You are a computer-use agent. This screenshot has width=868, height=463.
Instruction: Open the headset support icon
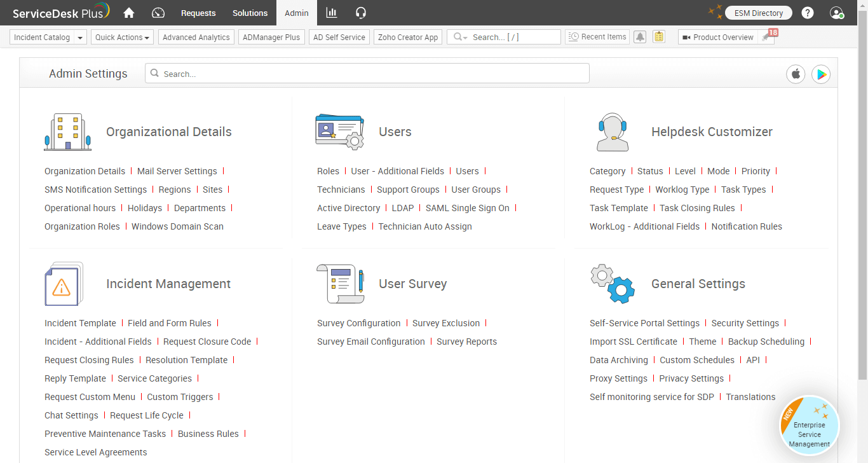[x=361, y=13]
